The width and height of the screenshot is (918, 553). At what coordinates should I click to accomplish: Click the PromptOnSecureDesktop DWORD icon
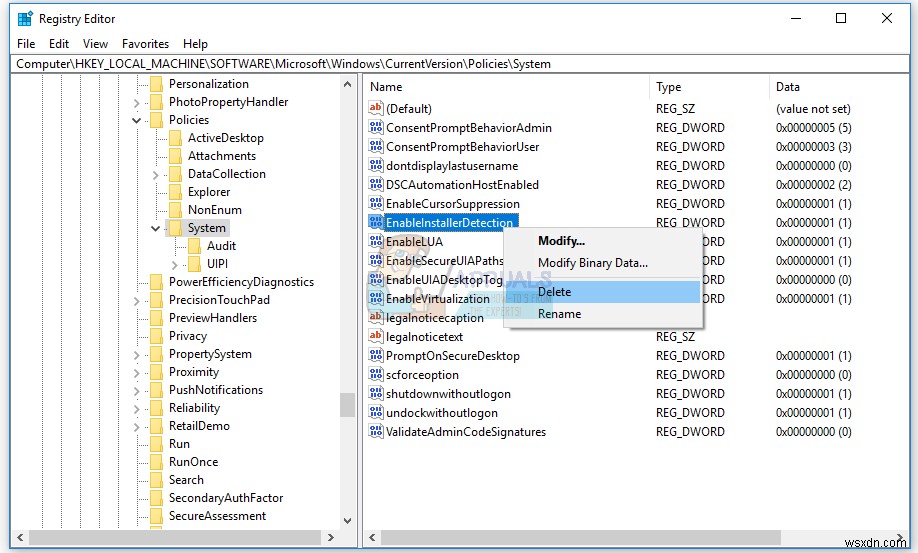[375, 356]
